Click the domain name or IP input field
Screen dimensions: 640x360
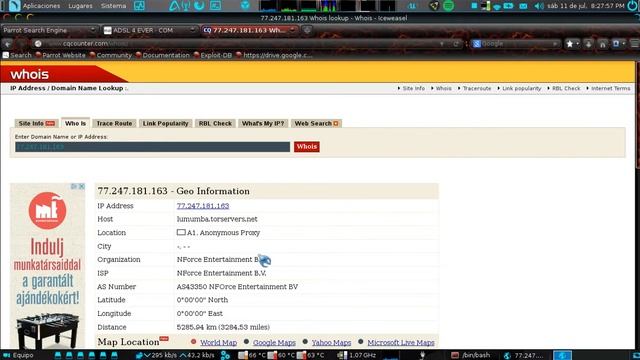click(152, 147)
